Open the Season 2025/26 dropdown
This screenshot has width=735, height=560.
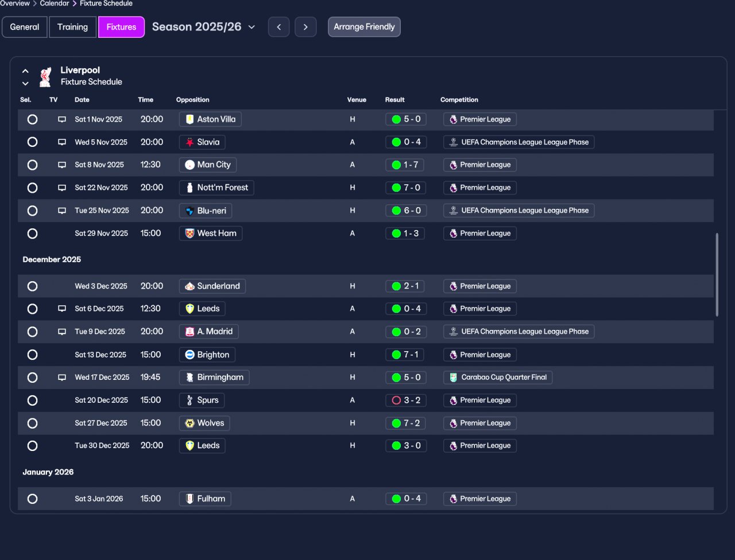click(x=204, y=27)
